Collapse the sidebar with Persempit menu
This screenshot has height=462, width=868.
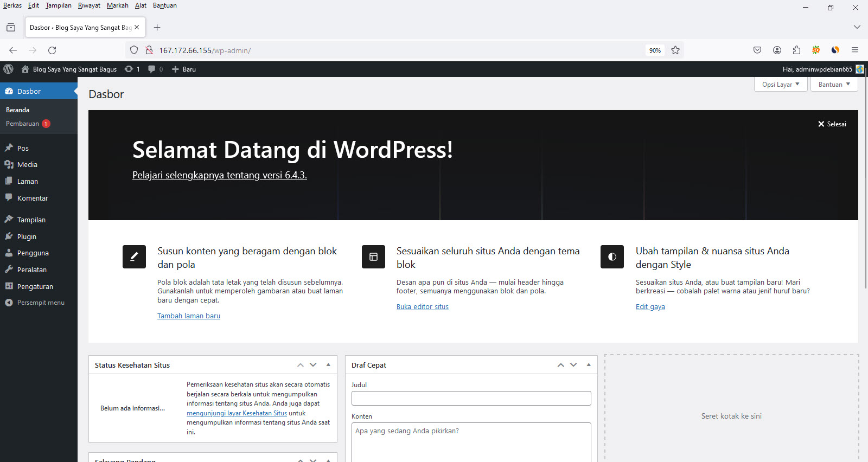(40, 303)
